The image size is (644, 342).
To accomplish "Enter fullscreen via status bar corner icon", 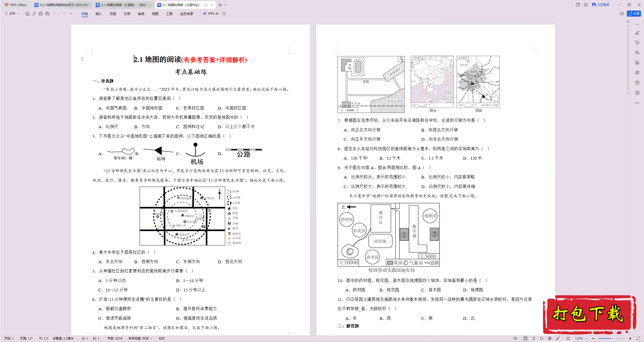I will point(638,338).
